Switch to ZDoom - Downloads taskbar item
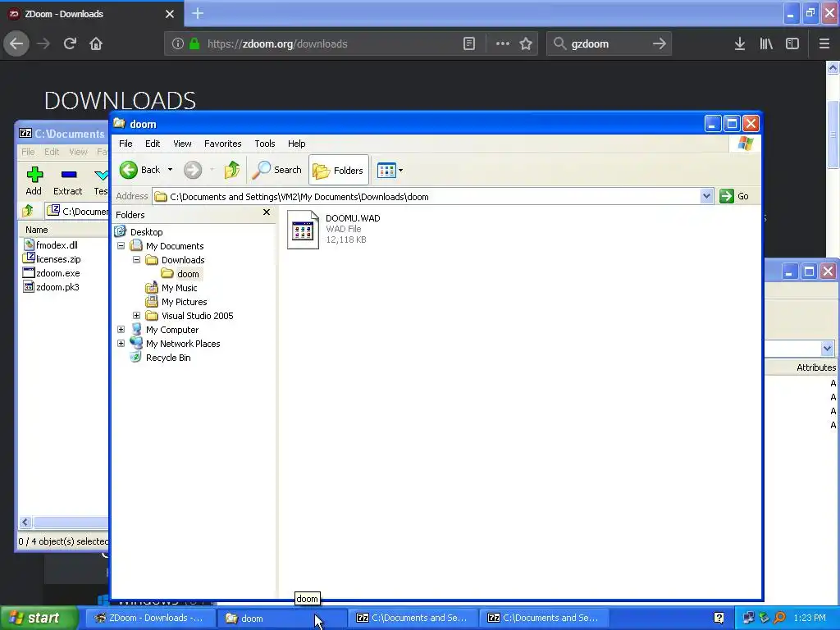This screenshot has height=630, width=840. click(x=150, y=619)
